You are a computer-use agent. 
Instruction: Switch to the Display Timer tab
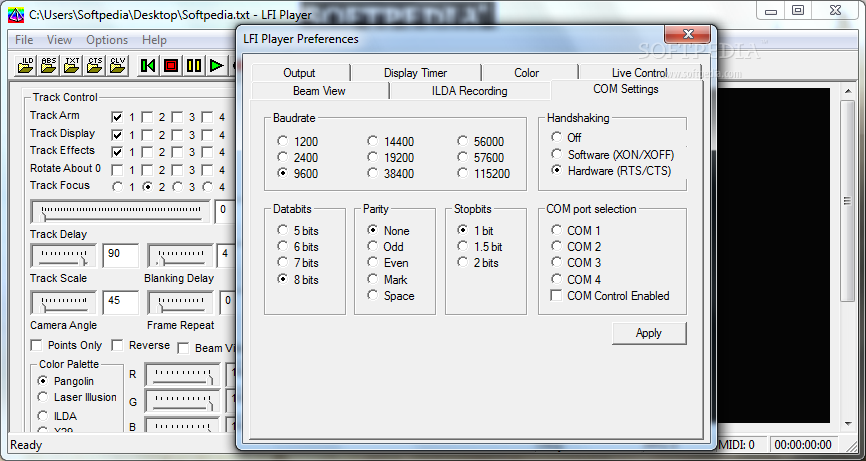(x=415, y=73)
